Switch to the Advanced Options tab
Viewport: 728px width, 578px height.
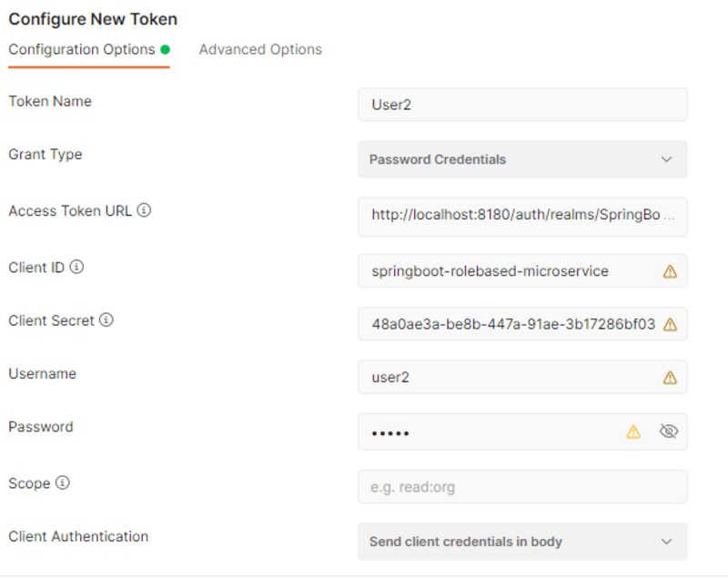260,49
